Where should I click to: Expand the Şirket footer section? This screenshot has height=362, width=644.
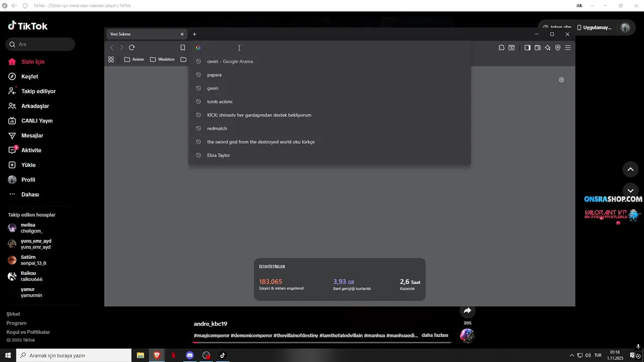point(13,314)
